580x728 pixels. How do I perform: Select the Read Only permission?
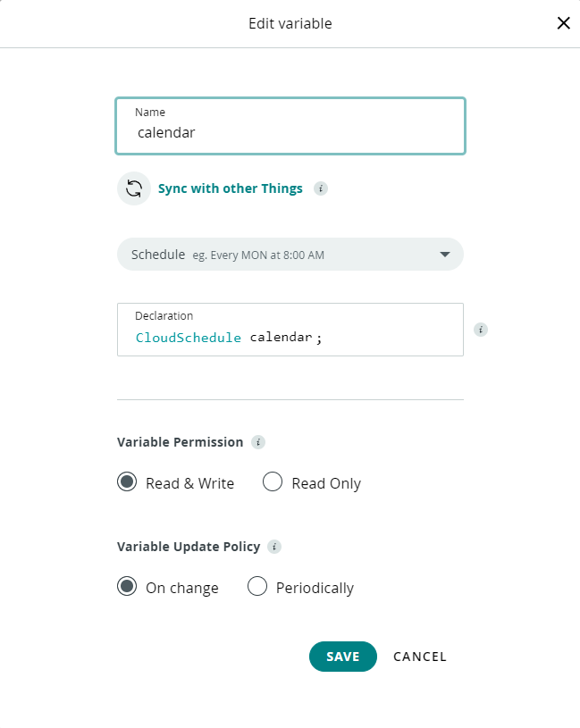[273, 482]
